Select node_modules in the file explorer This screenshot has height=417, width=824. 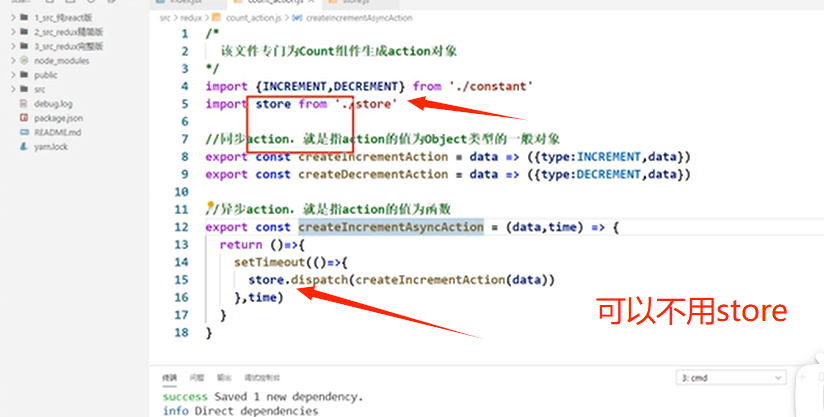[61, 61]
